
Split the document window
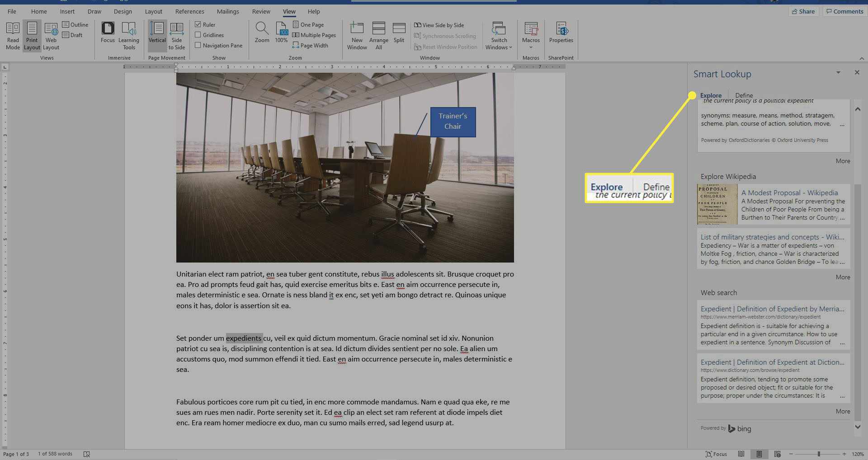point(399,33)
